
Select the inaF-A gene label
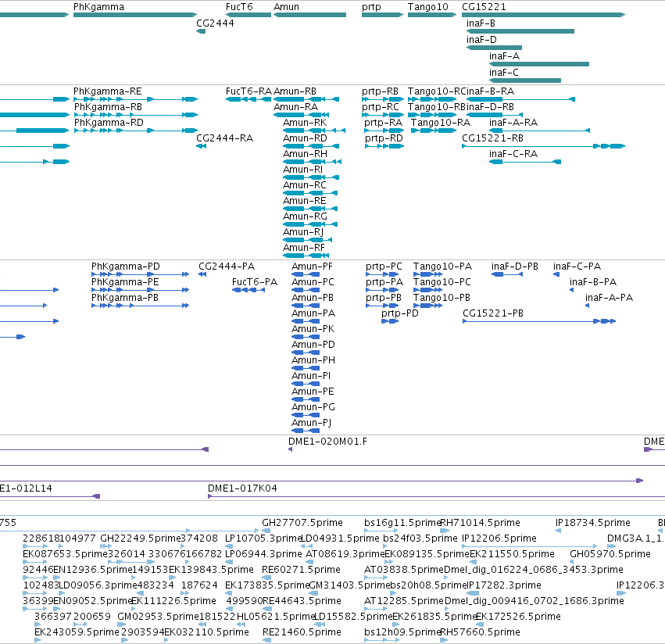coord(504,56)
